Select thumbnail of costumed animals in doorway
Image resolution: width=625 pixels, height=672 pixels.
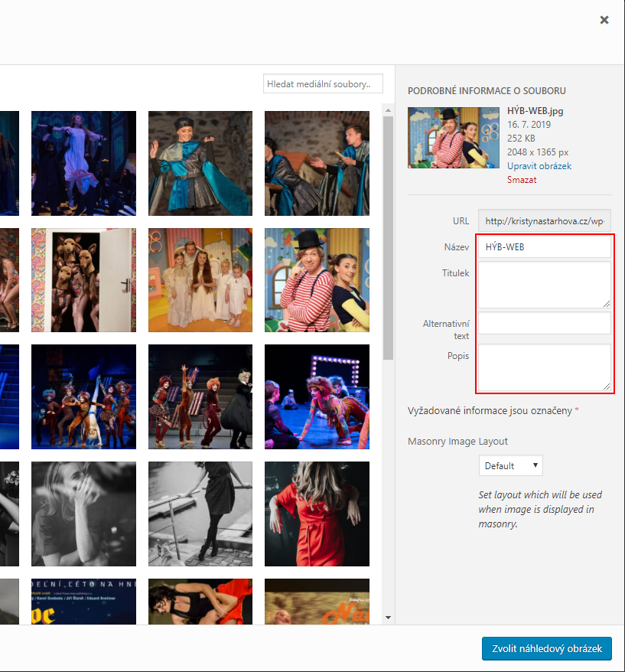pyautogui.click(x=83, y=280)
